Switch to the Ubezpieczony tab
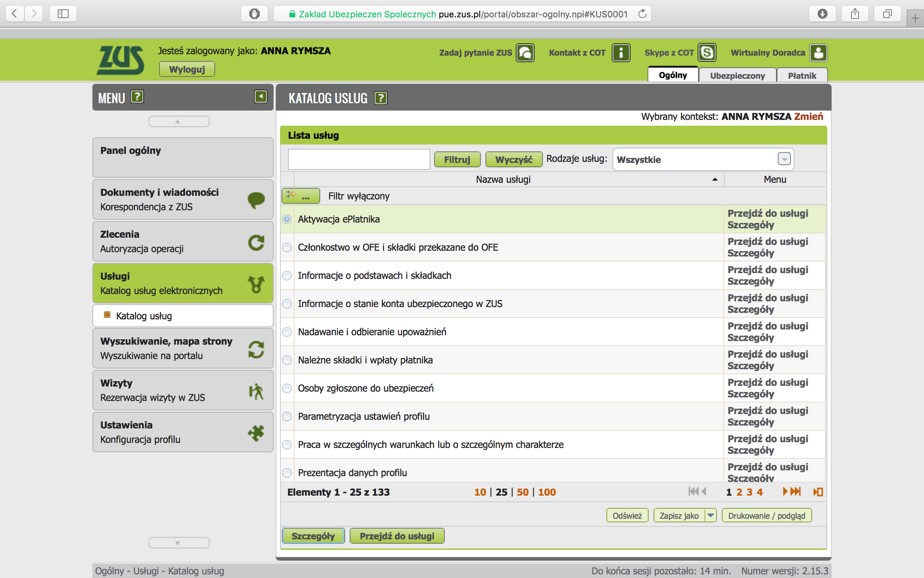The image size is (924, 578). pyautogui.click(x=737, y=75)
